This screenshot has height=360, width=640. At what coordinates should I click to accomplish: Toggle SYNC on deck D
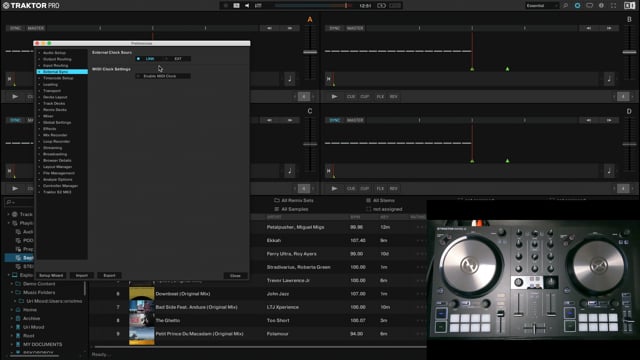tap(334, 120)
